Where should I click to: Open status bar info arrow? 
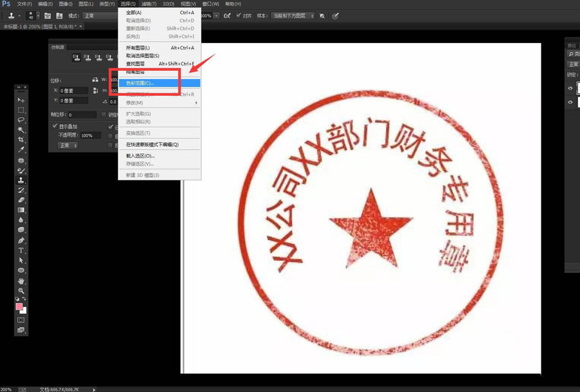(94, 389)
